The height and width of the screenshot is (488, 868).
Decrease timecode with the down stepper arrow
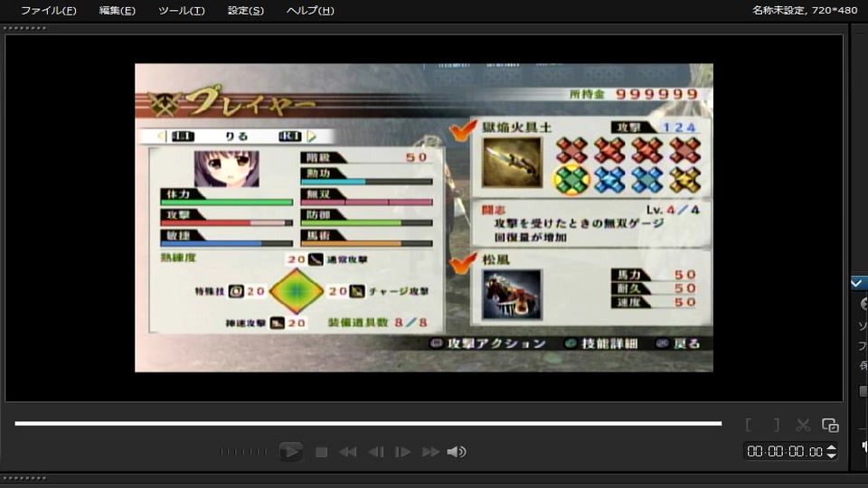831,455
